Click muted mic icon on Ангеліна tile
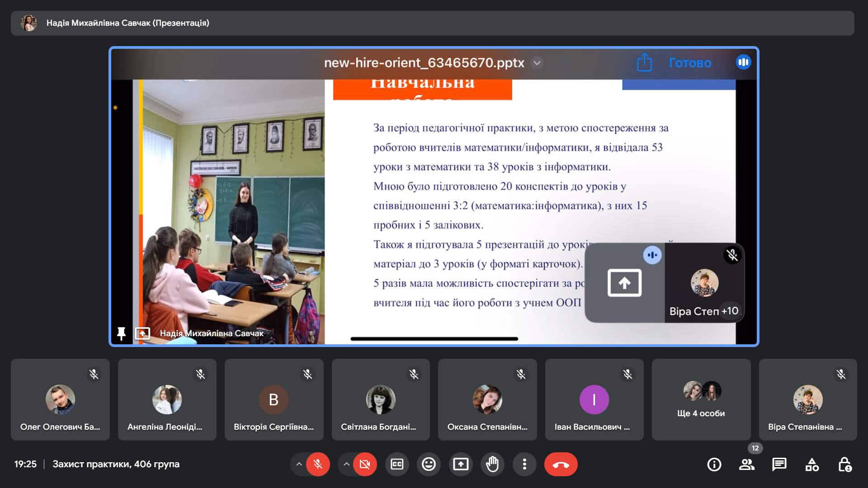868x488 pixels. pos(200,374)
